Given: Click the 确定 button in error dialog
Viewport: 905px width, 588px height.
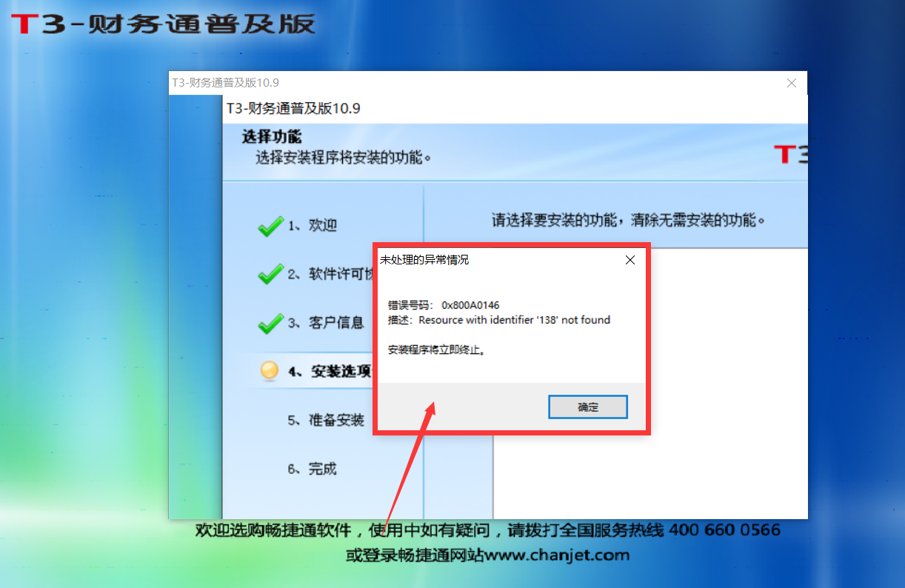Looking at the screenshot, I should 588,407.
